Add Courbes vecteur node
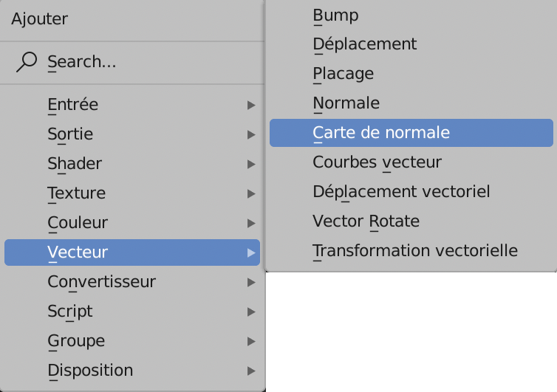Screen dimensions: 557x392 pos(377,162)
